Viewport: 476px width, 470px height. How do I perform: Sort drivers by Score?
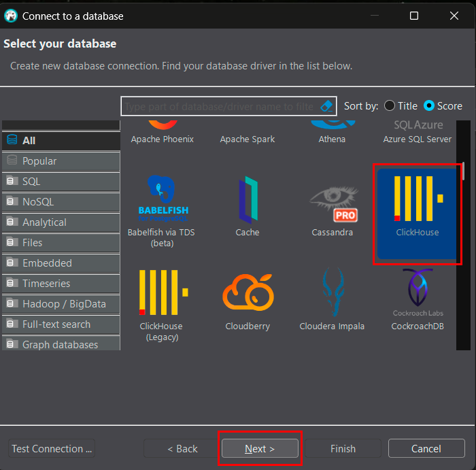(429, 106)
